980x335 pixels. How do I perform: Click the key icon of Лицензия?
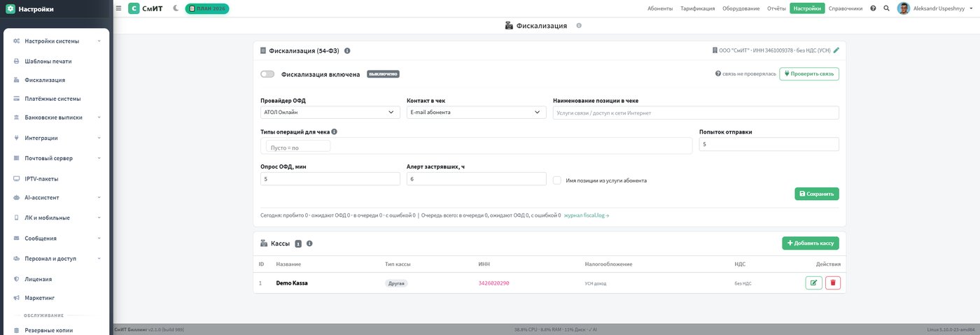(16, 279)
